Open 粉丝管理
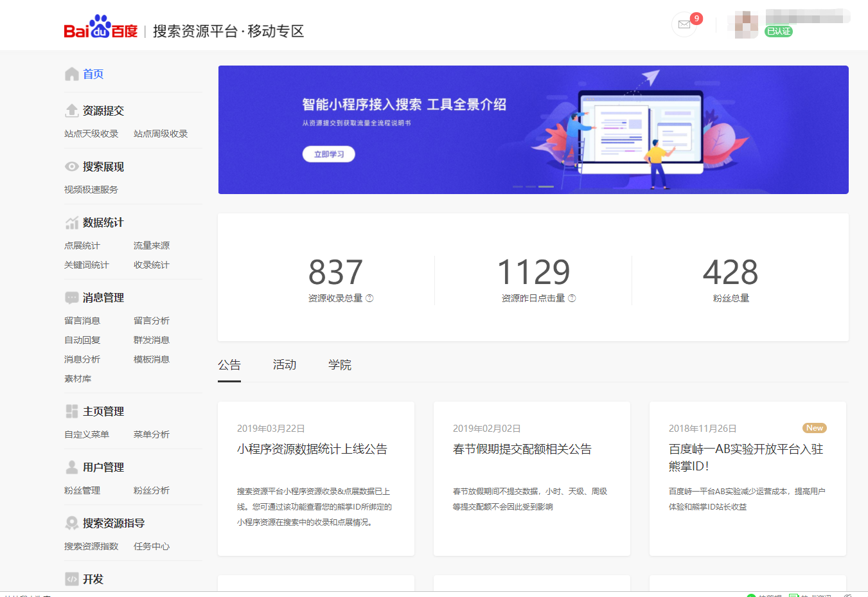This screenshot has width=868, height=597. coord(82,490)
